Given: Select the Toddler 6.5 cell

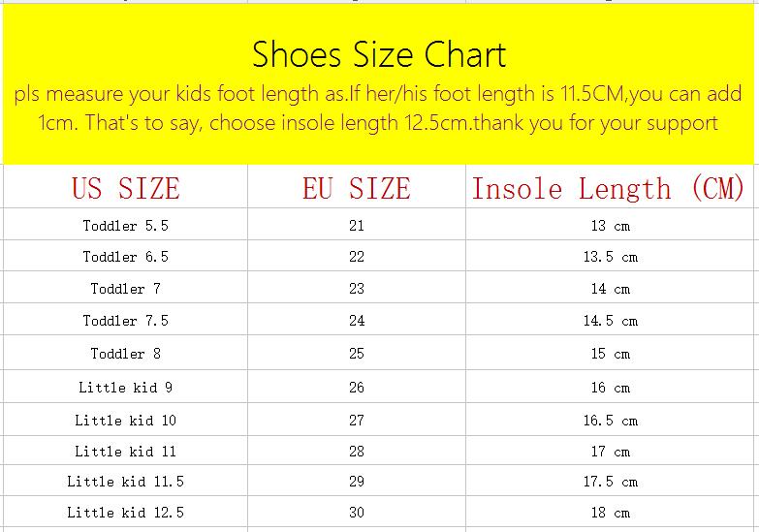Looking at the screenshot, I should pyautogui.click(x=125, y=257).
